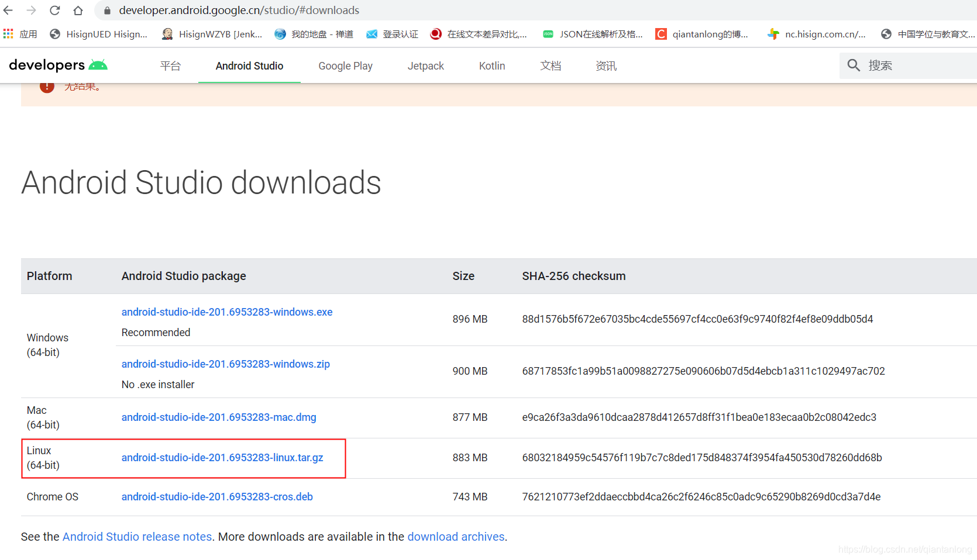Open the JSON在线解析及格 bookmark
This screenshot has height=560, width=977.
pyautogui.click(x=593, y=34)
